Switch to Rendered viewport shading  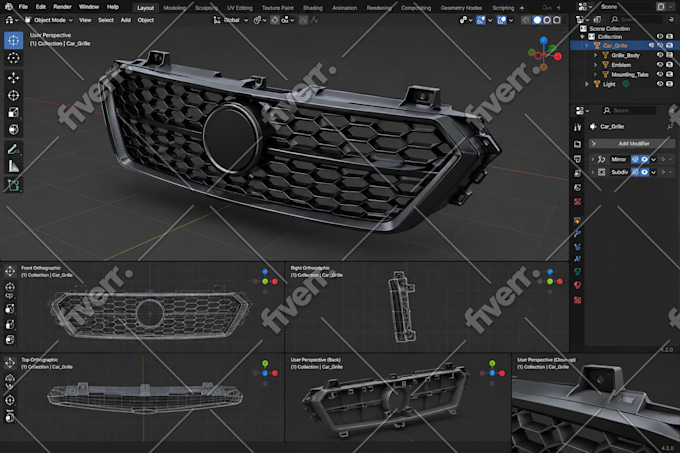[557, 20]
